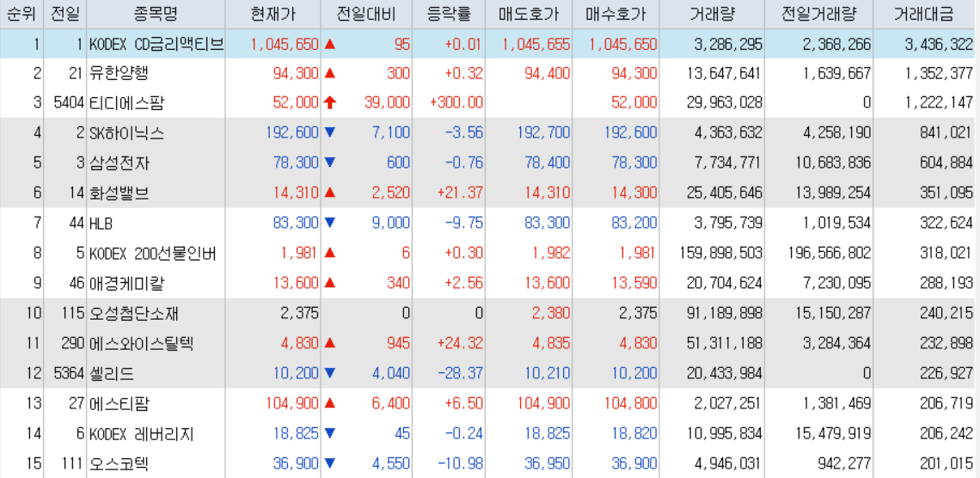This screenshot has width=980, height=478.
Task: Click the 196,566,802 previous volume cell
Action: 829,254
